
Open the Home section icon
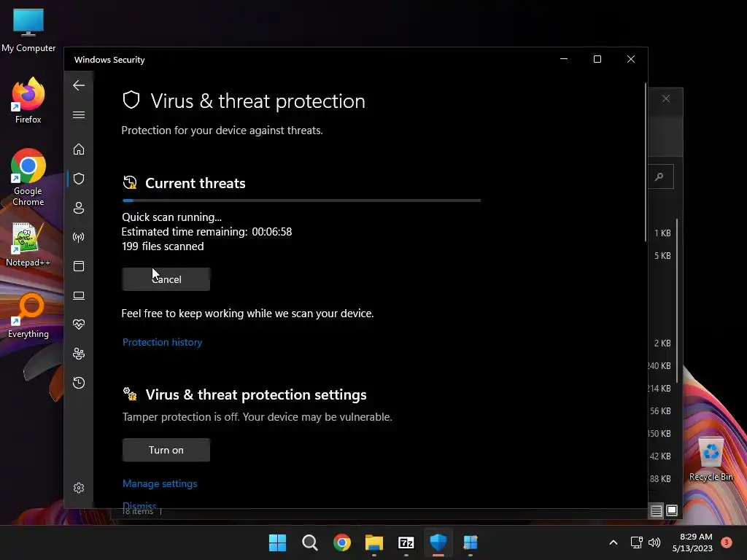coord(79,149)
